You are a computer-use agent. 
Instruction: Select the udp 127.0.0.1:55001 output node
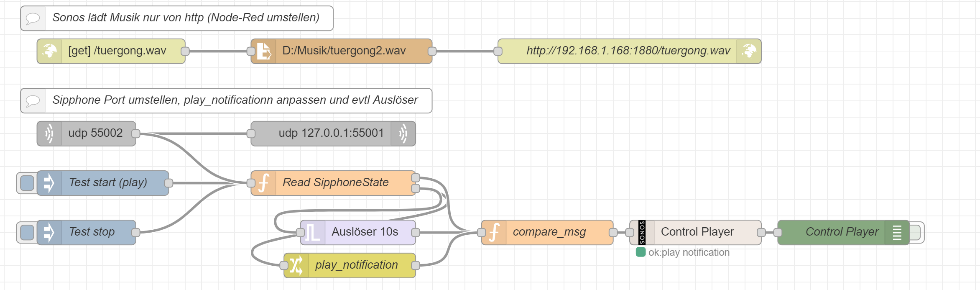[x=330, y=133]
